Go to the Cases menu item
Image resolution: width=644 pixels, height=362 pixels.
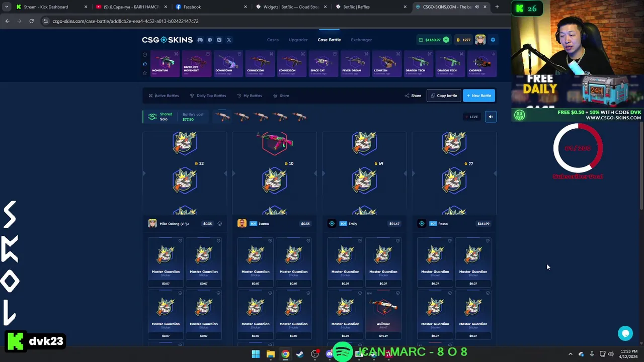click(273, 40)
